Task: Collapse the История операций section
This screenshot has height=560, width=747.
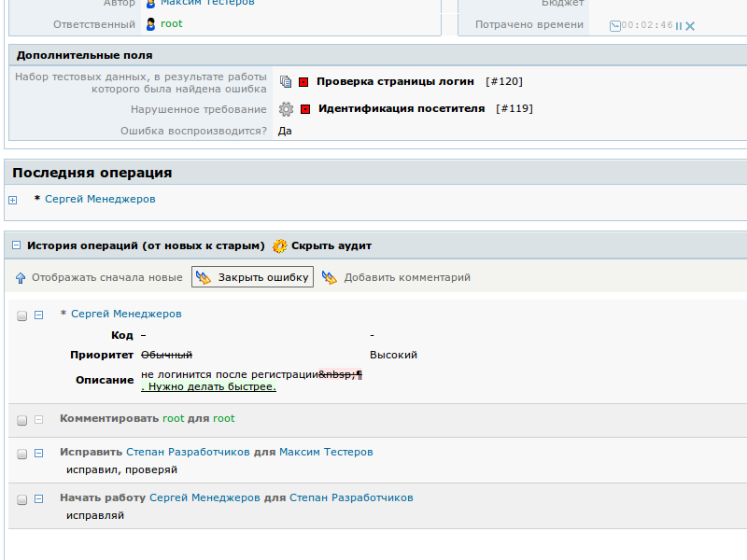Action: (x=17, y=246)
